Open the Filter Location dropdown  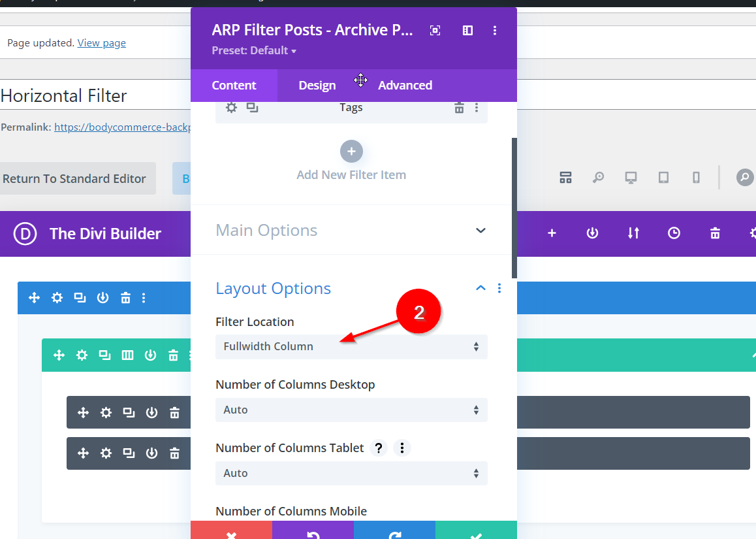point(351,347)
